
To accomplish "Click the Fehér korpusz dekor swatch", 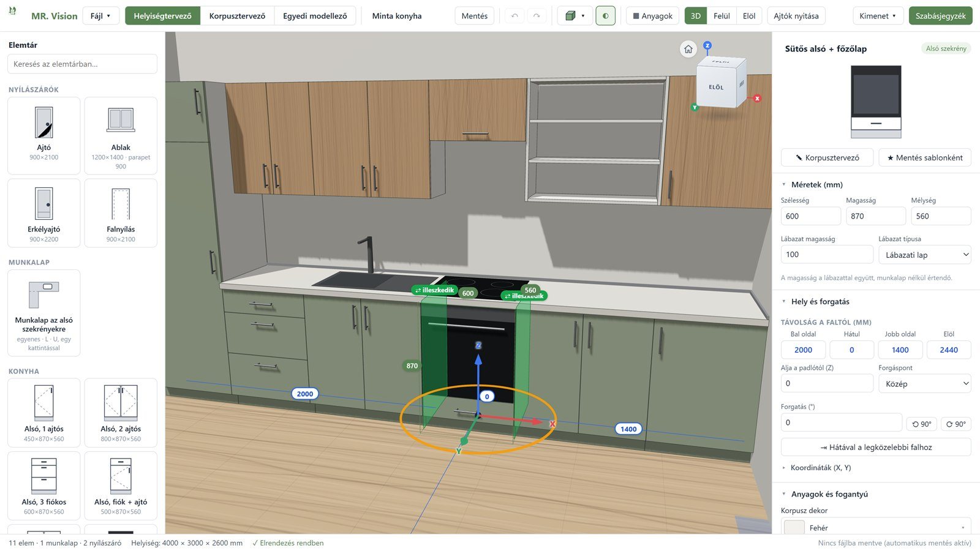I will 794,527.
